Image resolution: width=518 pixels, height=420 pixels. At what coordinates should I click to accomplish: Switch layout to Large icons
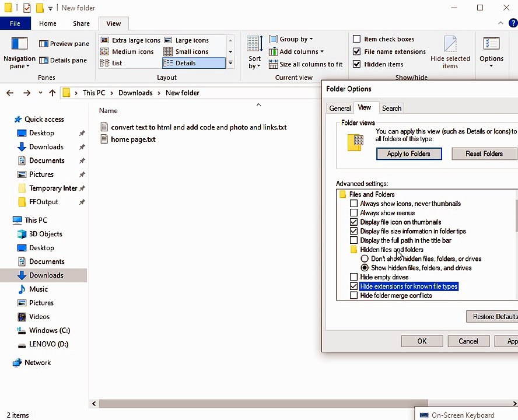point(187,40)
